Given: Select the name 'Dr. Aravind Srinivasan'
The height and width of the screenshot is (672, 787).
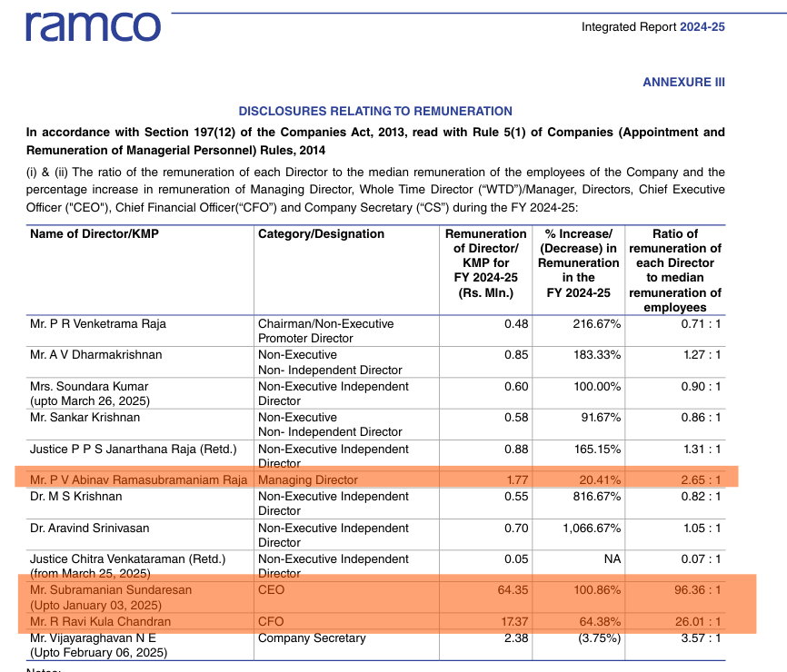Looking at the screenshot, I should pos(89,529).
